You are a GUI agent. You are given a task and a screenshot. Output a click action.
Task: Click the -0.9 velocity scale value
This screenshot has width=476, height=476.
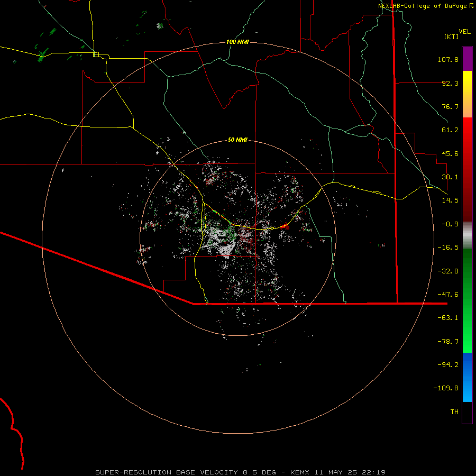(450, 224)
